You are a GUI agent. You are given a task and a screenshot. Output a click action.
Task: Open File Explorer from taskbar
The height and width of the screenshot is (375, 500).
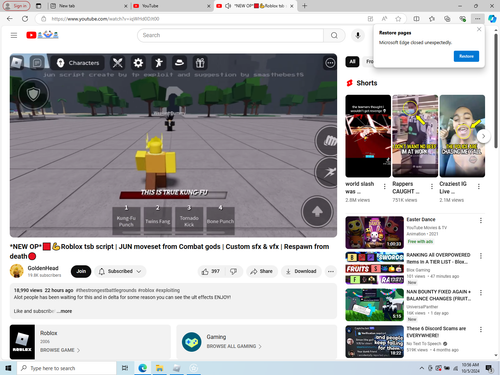159,368
